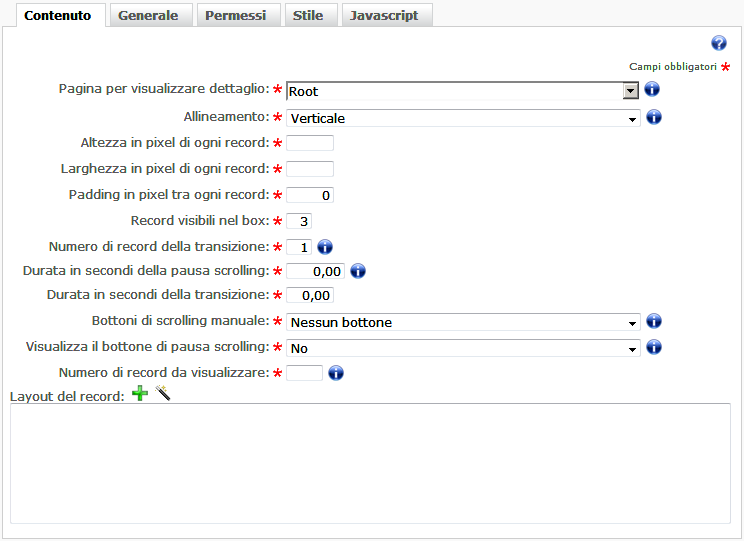The height and width of the screenshot is (541, 744).
Task: Open the Bottoni di scrolling manuale dropdown
Action: pyautogui.click(x=633, y=323)
